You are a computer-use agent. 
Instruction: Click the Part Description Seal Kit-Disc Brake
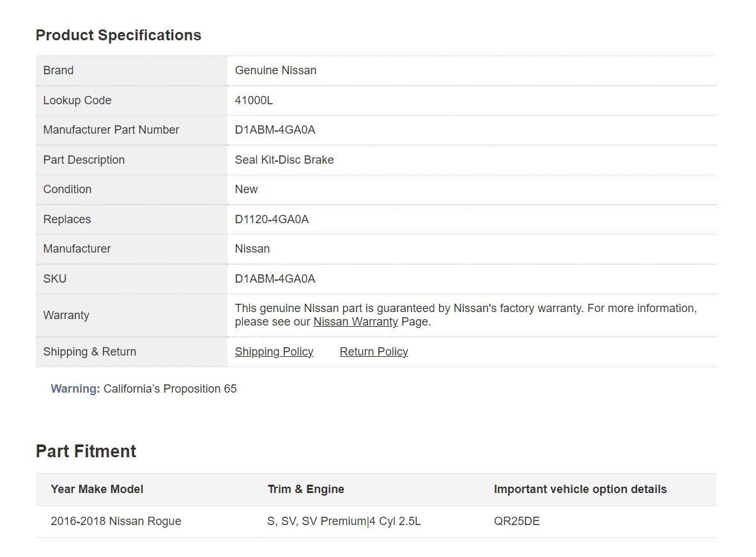[x=284, y=160]
